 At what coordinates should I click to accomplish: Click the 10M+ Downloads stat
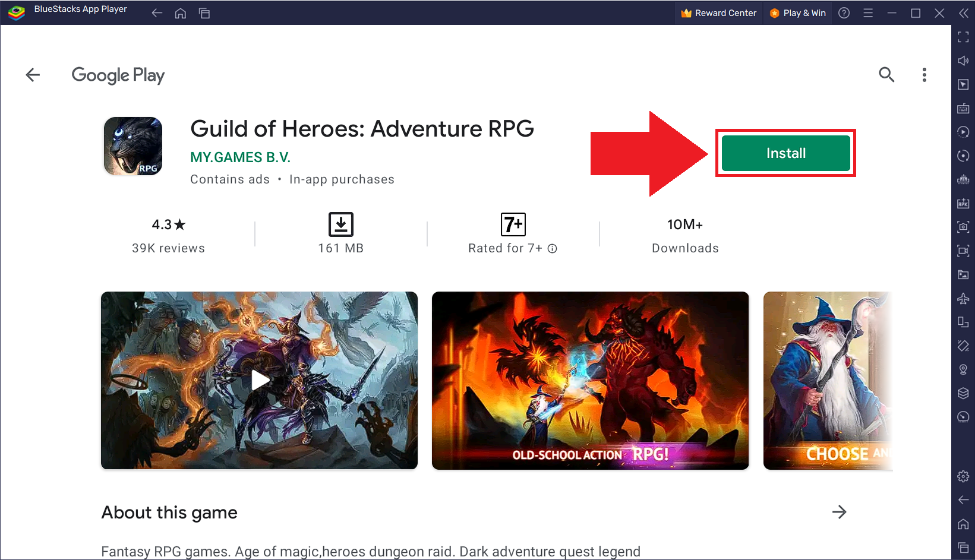click(685, 236)
